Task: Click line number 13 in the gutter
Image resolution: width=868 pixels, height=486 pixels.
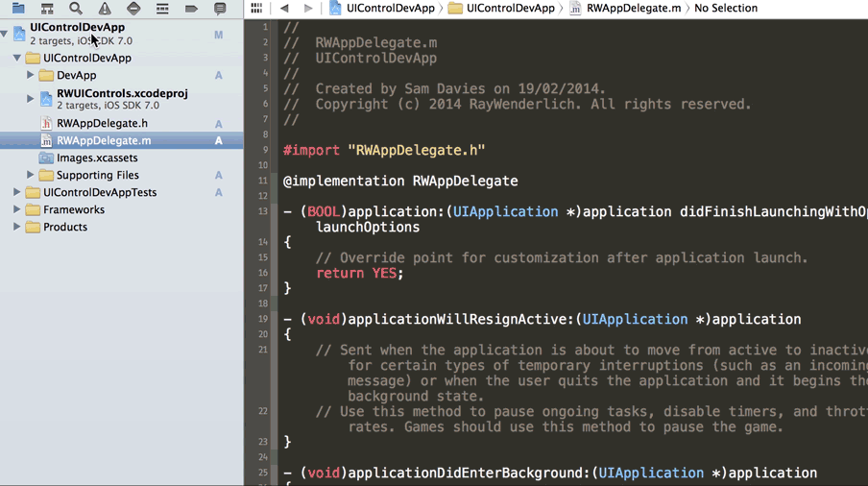Action: (x=262, y=211)
